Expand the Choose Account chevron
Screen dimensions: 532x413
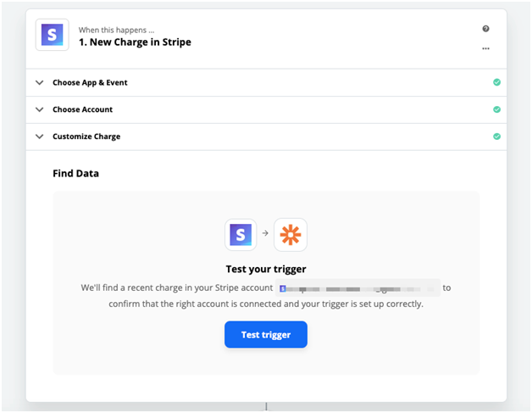40,109
